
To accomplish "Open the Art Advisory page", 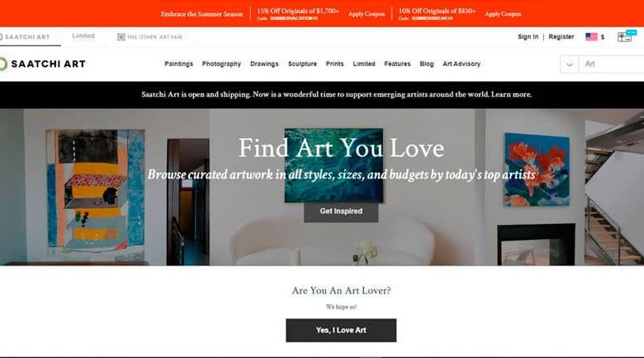I will 462,64.
